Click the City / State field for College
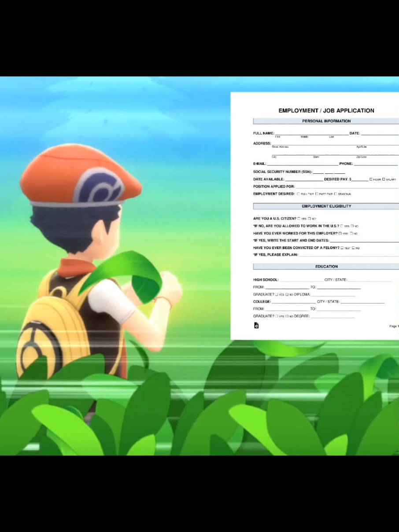The width and height of the screenshot is (399, 532). point(362,302)
